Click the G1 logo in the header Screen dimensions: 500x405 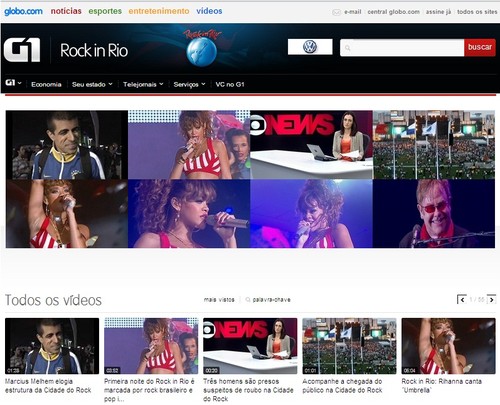click(22, 50)
